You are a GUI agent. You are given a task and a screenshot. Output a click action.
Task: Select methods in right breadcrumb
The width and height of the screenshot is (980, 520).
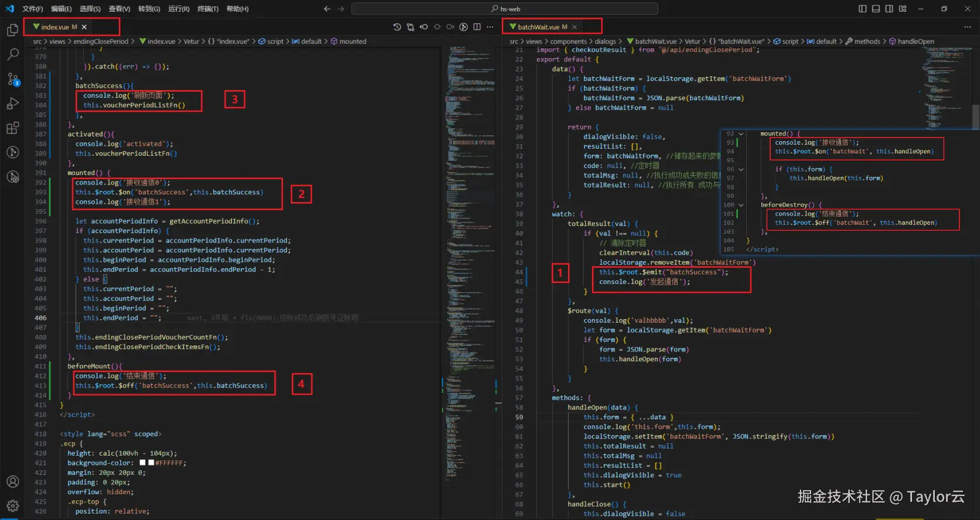[863, 42]
